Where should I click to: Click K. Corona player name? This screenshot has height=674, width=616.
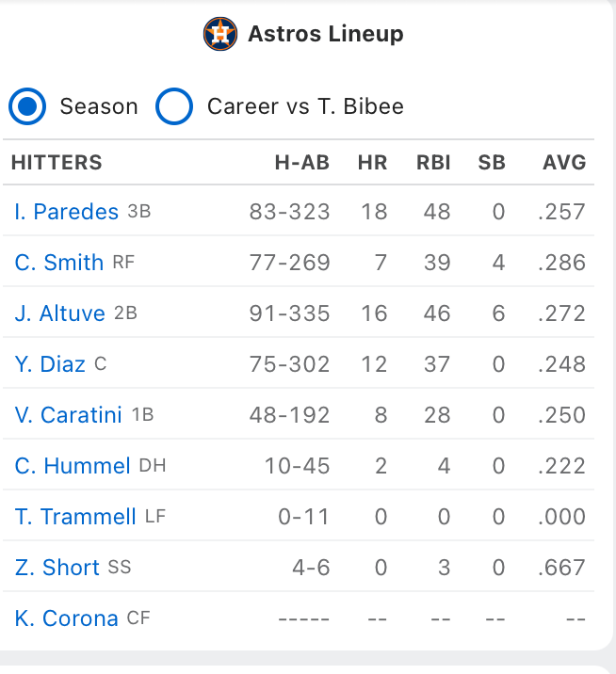tap(66, 618)
